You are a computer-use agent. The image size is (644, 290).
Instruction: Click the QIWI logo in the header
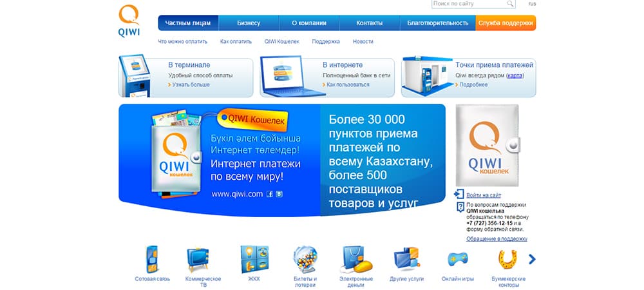129,21
